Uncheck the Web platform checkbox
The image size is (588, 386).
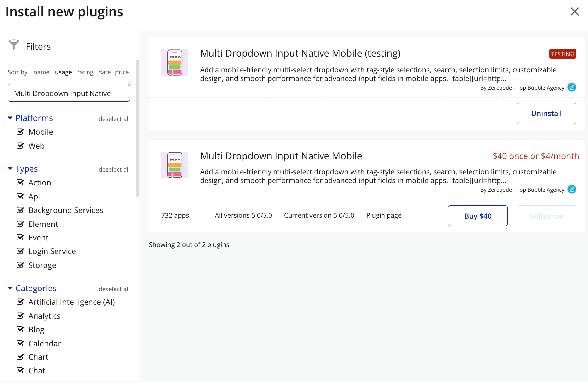20,146
